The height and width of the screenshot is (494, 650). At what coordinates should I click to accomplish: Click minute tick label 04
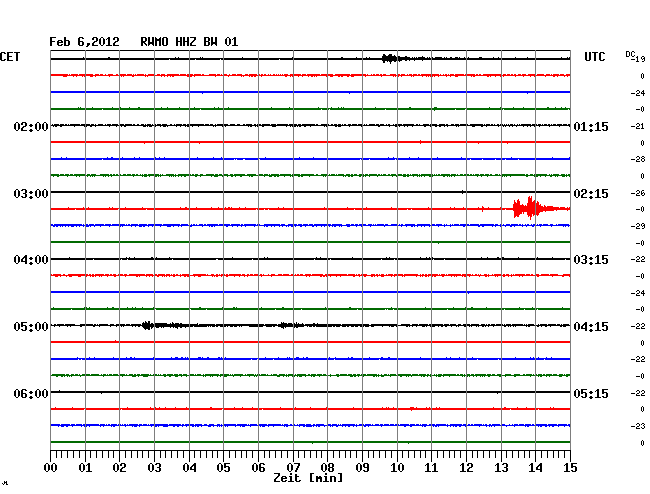point(189,467)
